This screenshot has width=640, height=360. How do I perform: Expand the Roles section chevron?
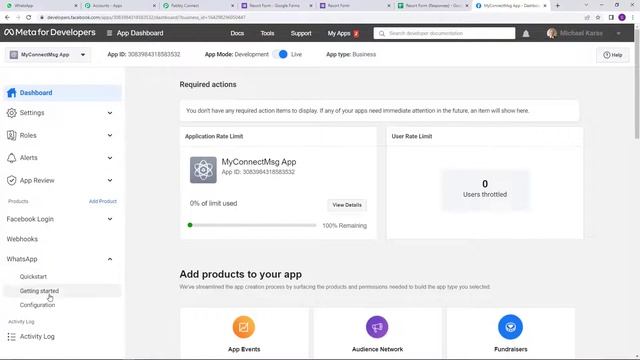[x=110, y=135]
